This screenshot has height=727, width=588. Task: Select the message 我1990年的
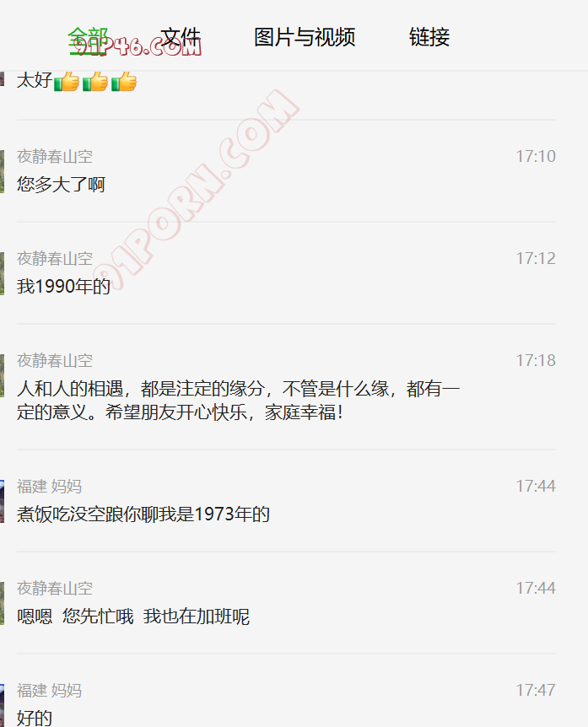63,287
